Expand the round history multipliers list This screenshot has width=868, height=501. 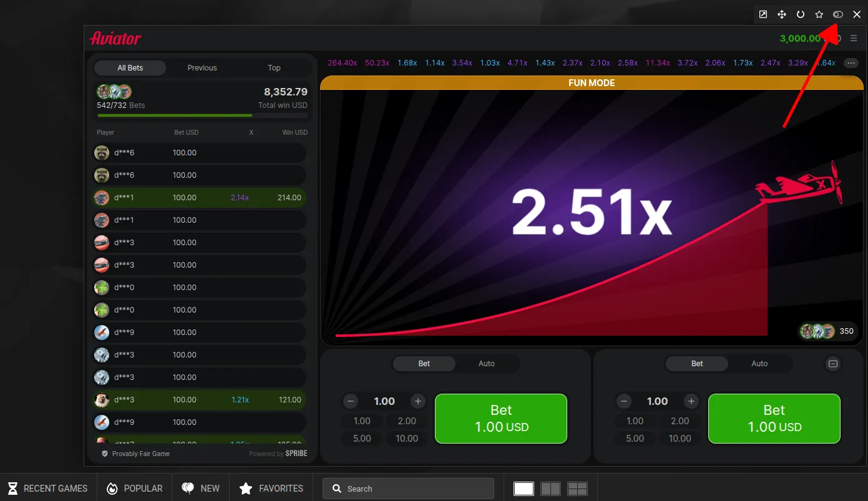tap(851, 63)
